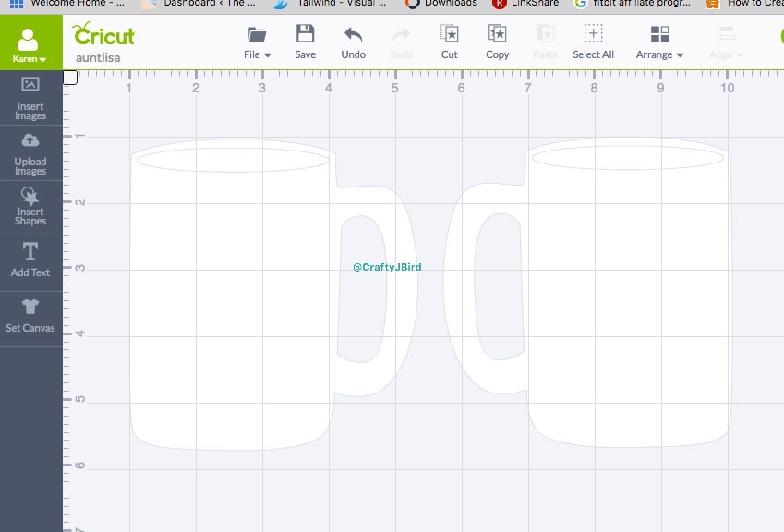This screenshot has height=532, width=784.
Task: Select the Add Text tool
Action: tap(30, 260)
